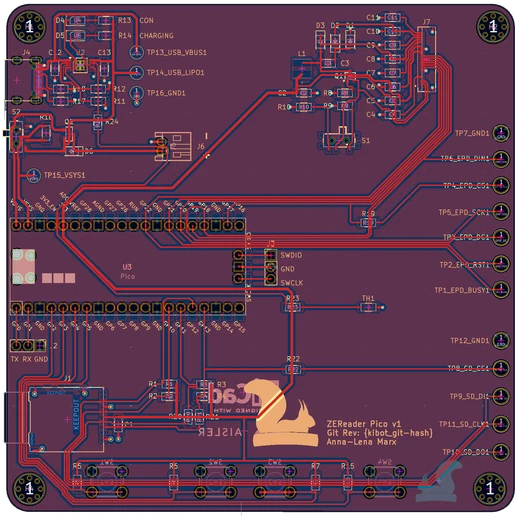Screen dimensions: 520x516
Task: Select the C4 capacitor footprint
Action: click(392, 115)
